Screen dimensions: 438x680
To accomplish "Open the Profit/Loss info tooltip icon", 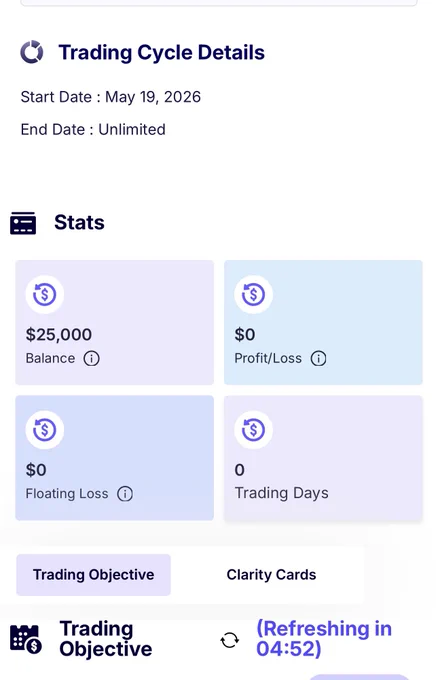I will (318, 359).
